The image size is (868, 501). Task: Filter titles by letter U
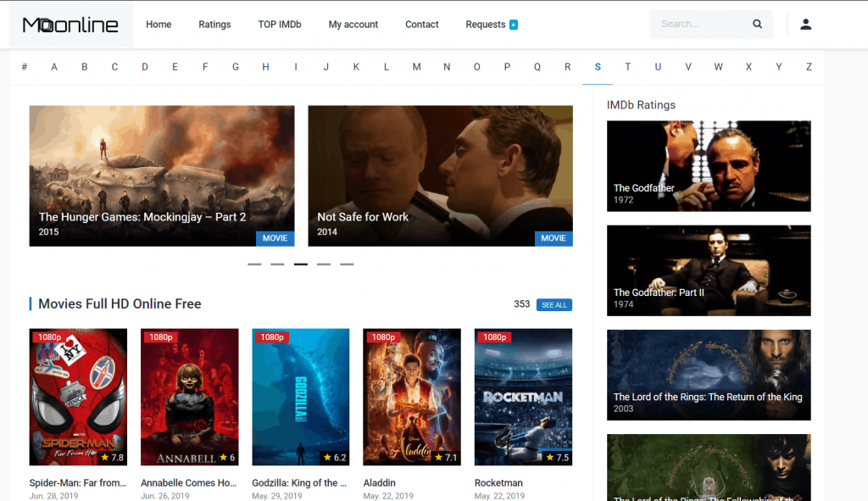pos(658,67)
